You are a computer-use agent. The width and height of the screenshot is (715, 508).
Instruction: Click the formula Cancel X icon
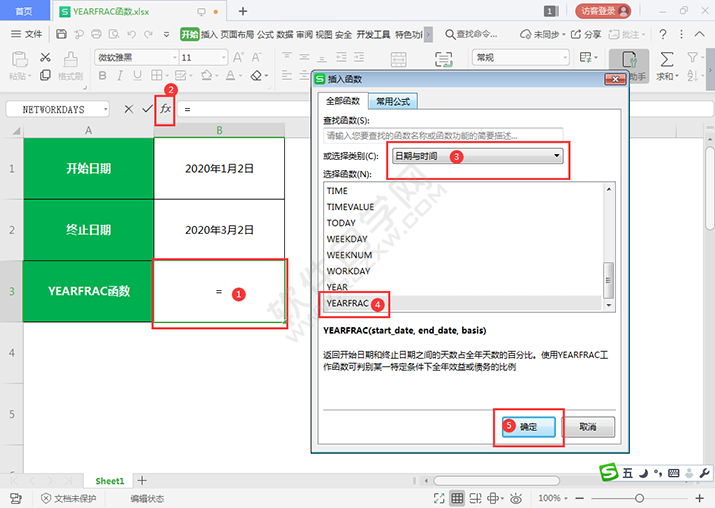(x=129, y=109)
